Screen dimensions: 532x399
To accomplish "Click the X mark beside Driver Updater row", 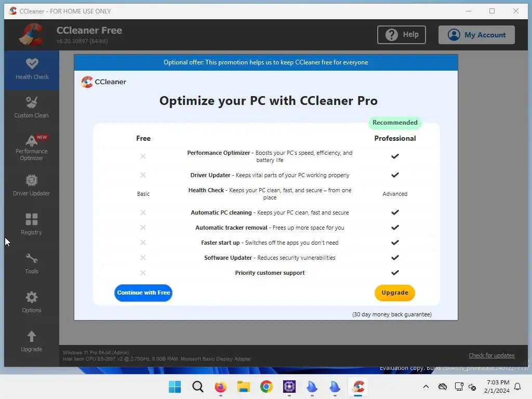I will tap(143, 175).
